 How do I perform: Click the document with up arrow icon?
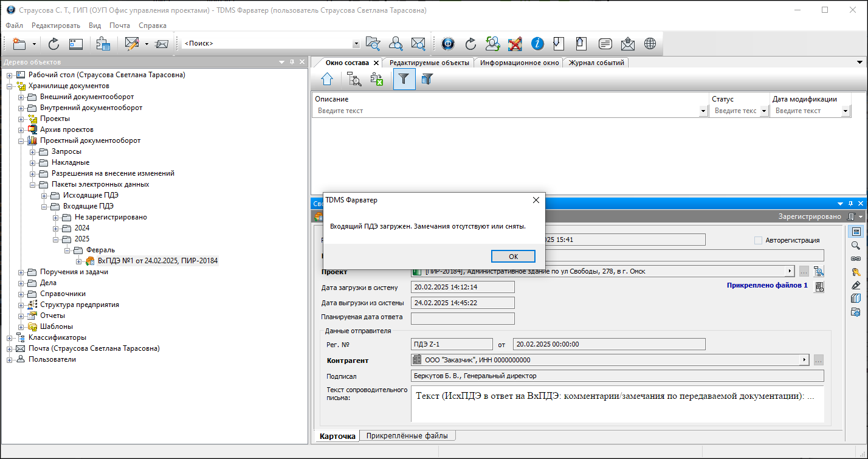coord(582,44)
